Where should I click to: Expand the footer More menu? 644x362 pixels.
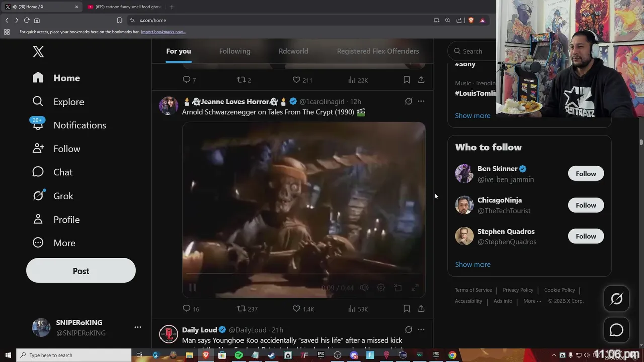[x=532, y=301]
